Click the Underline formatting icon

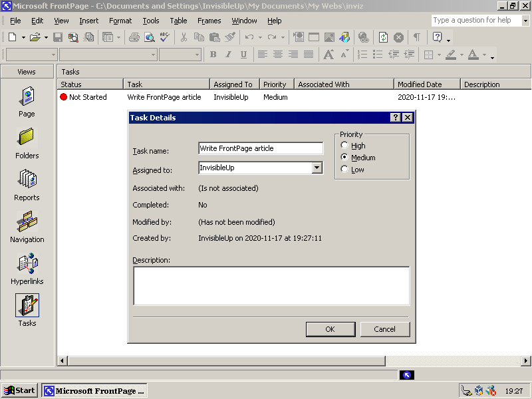(x=243, y=55)
